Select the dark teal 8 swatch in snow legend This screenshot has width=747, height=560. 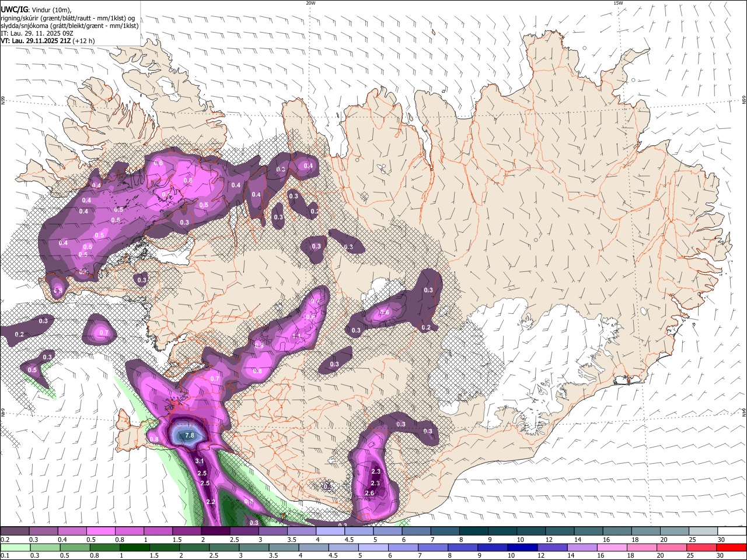[x=474, y=531]
